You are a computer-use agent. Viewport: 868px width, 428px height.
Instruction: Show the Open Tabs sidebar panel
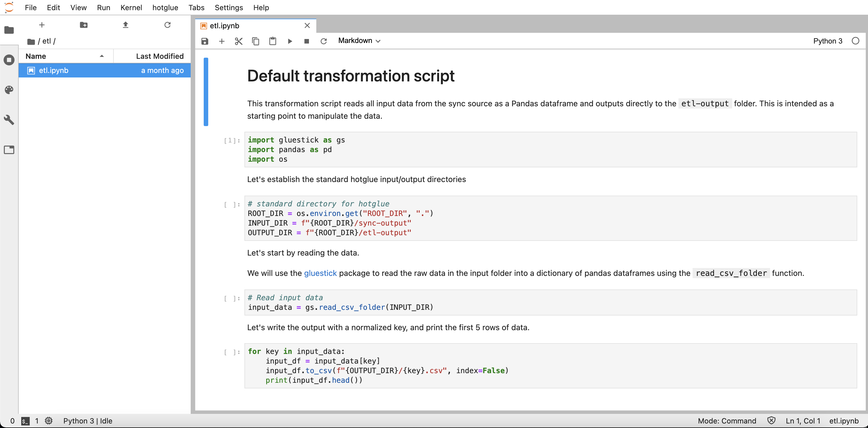coord(9,150)
